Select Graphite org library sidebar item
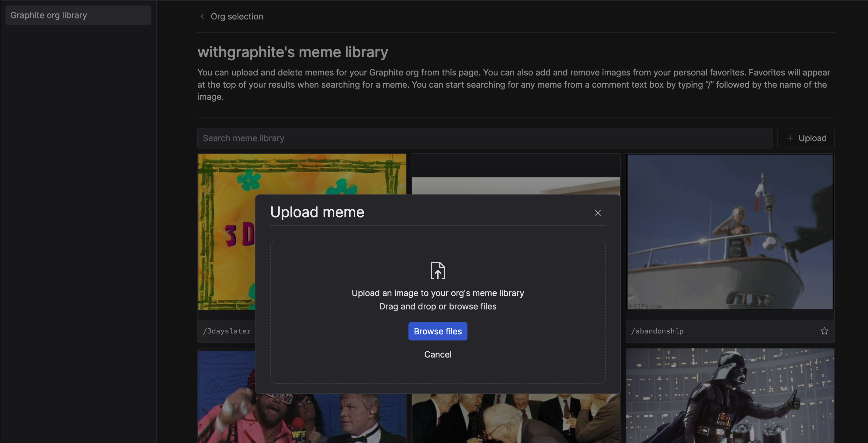Viewport: 868px width, 443px height. (x=78, y=15)
